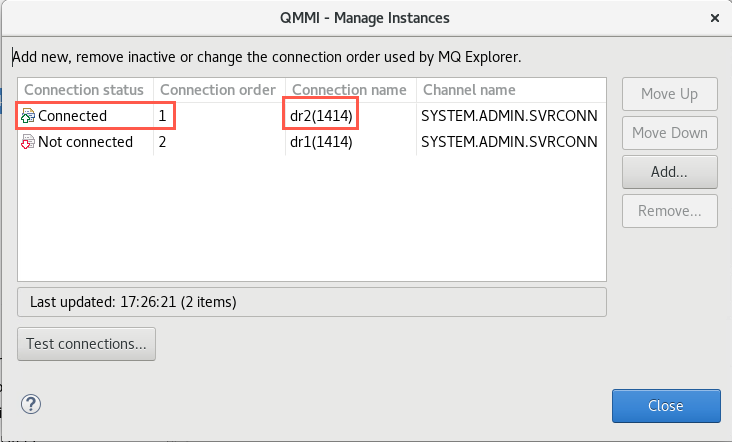Click connection order value 2

(x=162, y=142)
